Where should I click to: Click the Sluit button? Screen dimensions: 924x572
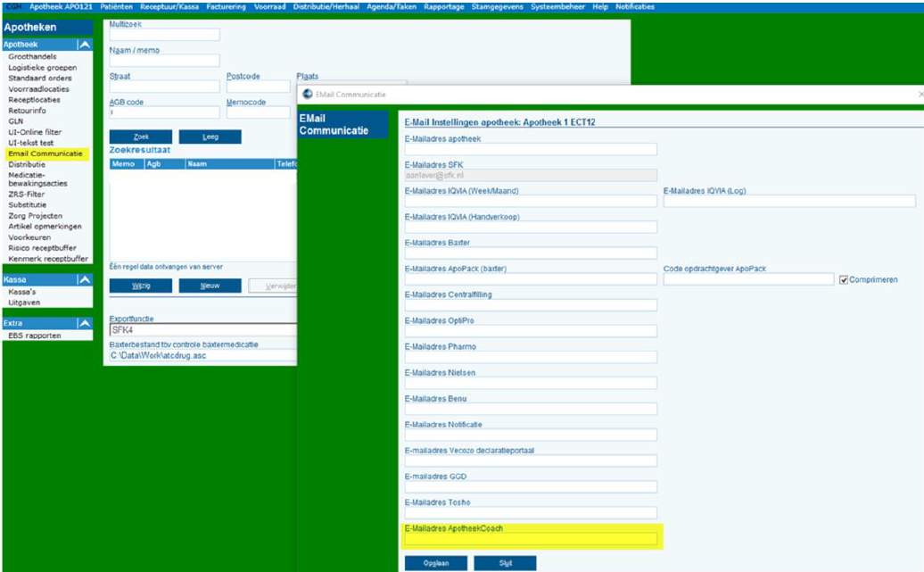coord(505,563)
